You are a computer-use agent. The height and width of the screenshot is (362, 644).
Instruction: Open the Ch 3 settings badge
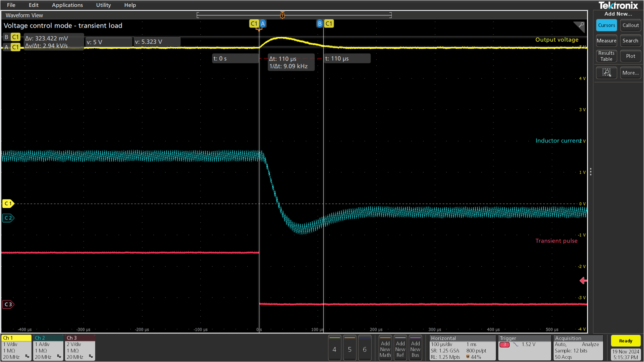click(80, 348)
